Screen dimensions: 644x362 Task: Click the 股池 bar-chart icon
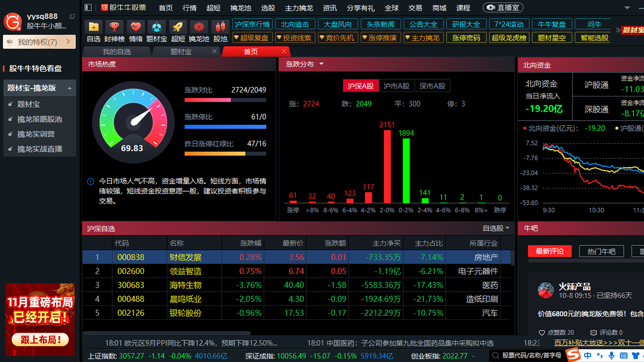tap(220, 27)
